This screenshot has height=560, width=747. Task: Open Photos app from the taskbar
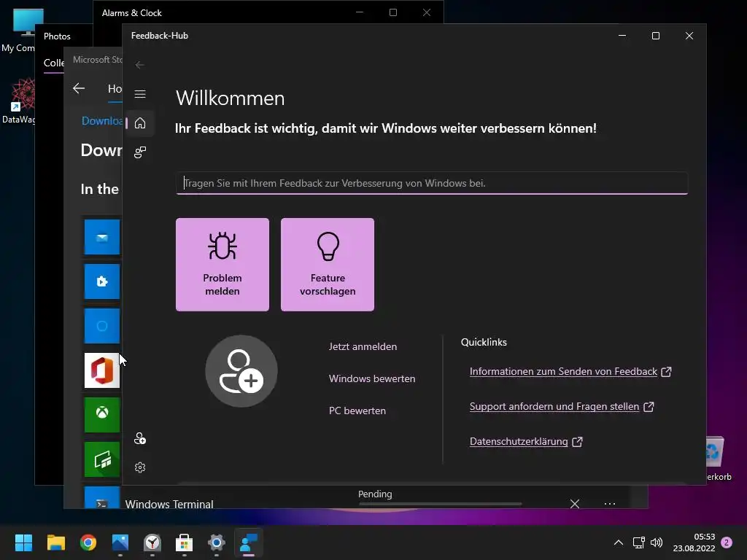[x=120, y=542]
